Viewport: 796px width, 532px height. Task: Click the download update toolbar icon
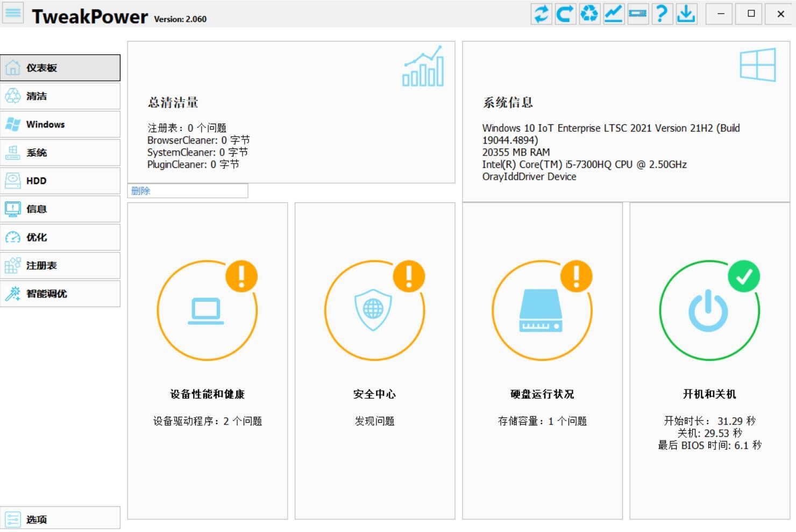pyautogui.click(x=686, y=13)
